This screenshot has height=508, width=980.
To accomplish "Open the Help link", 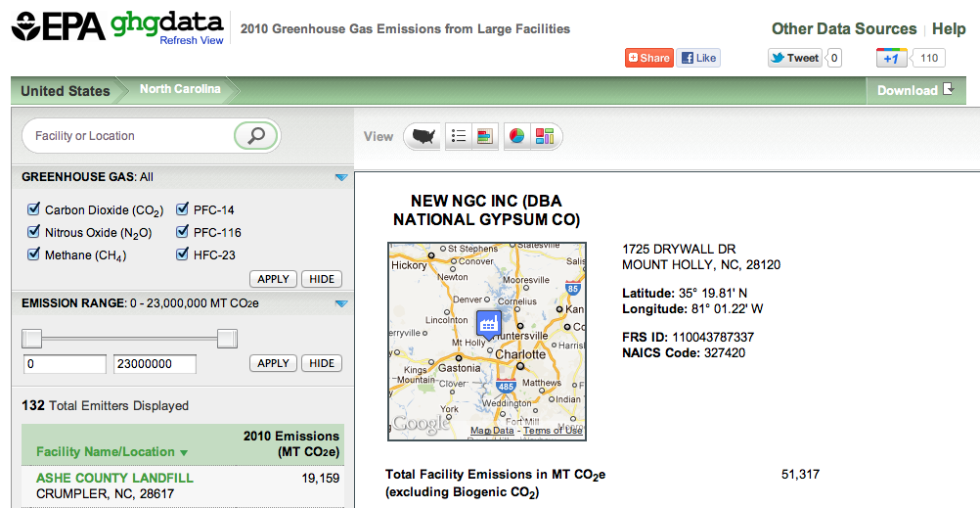I will (949, 28).
